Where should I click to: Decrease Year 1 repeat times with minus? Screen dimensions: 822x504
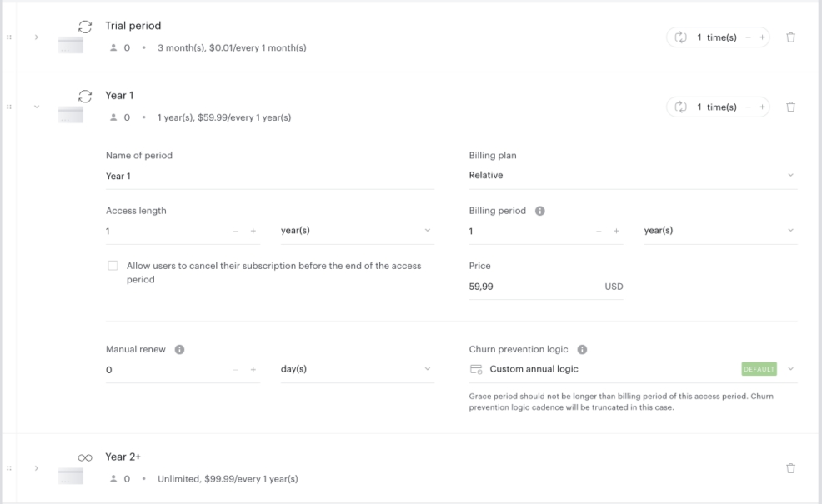pyautogui.click(x=748, y=107)
